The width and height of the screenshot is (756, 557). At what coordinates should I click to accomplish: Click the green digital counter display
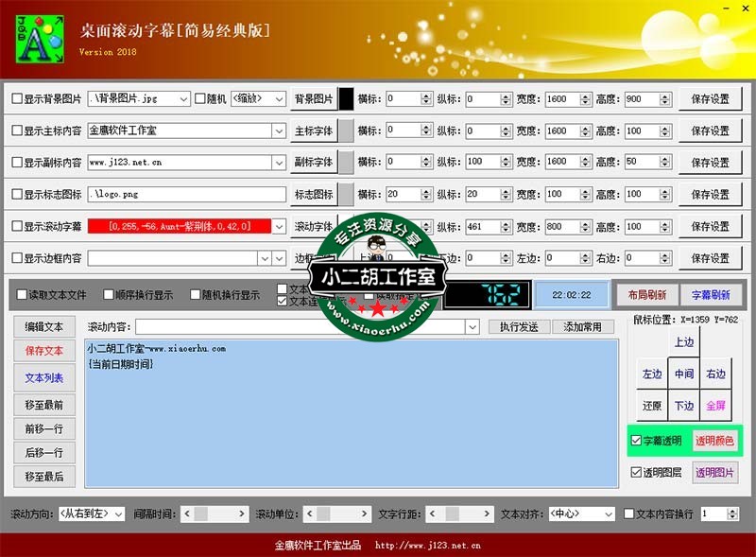(x=487, y=295)
